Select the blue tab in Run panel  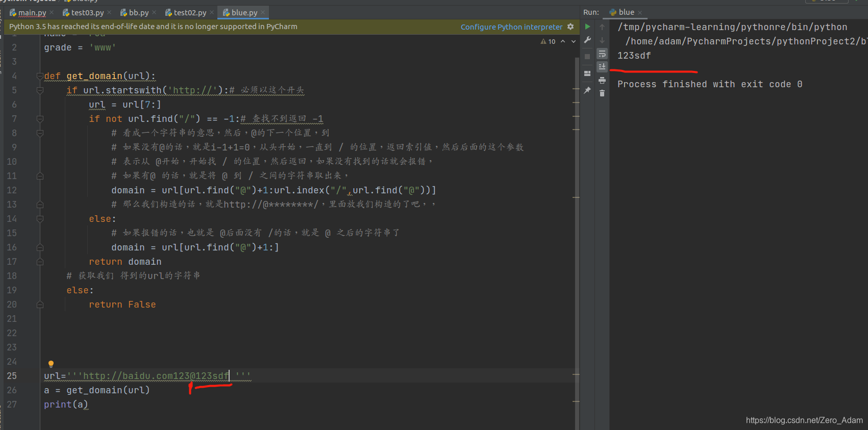pyautogui.click(x=626, y=12)
